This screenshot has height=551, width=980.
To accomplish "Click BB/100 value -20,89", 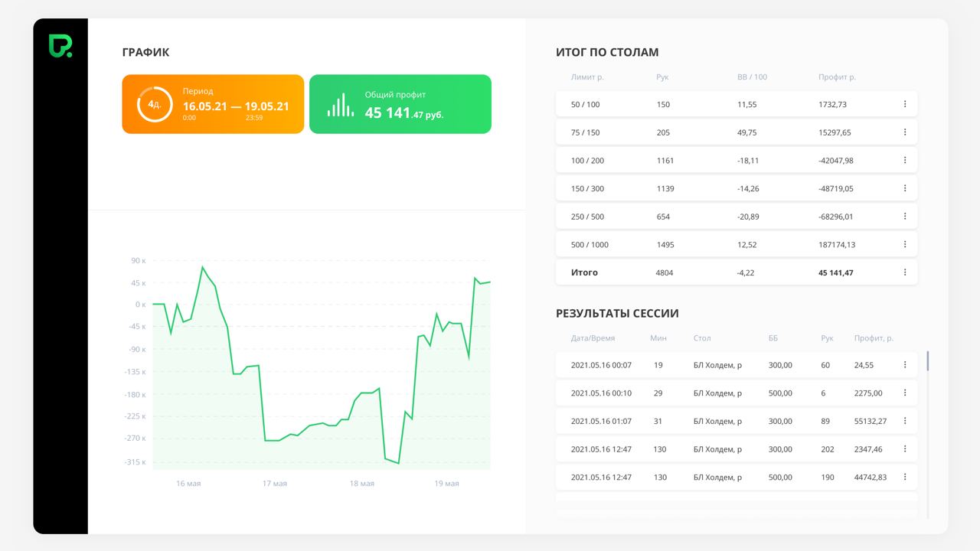I will coord(748,217).
